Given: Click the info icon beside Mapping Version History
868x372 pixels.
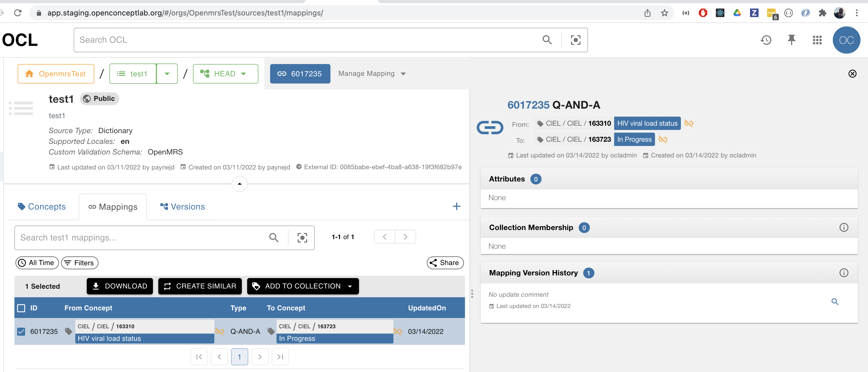Looking at the screenshot, I should pyautogui.click(x=844, y=273).
